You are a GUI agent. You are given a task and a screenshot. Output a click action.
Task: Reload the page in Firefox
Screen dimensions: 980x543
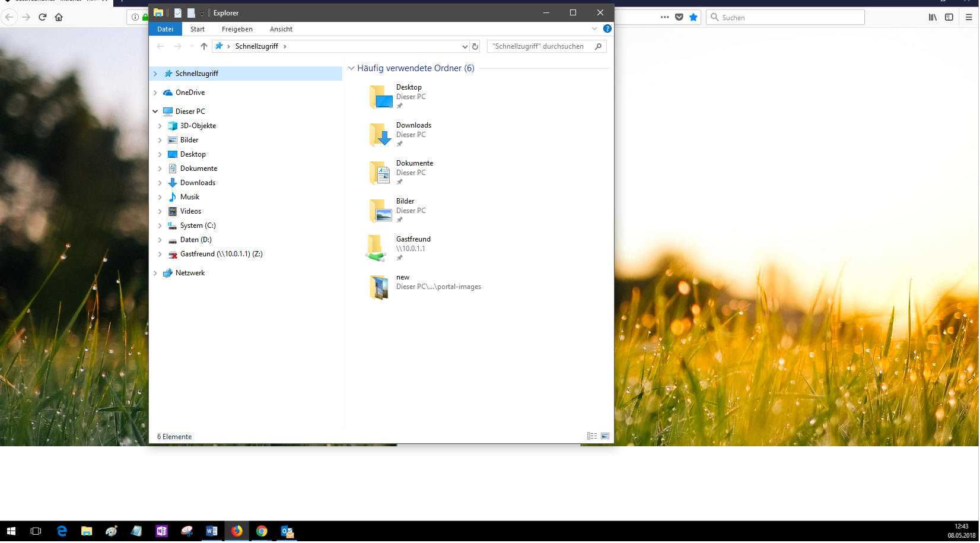42,17
